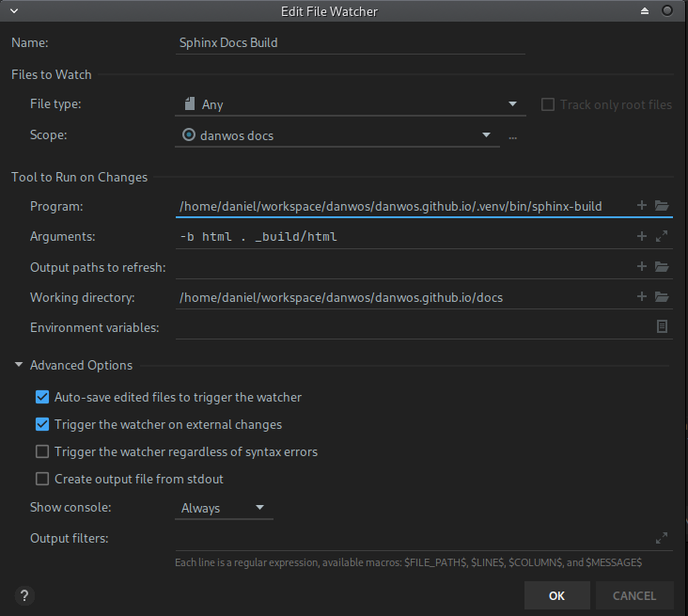The width and height of the screenshot is (688, 616).
Task: Check Create output file from stdout
Action: (42, 479)
